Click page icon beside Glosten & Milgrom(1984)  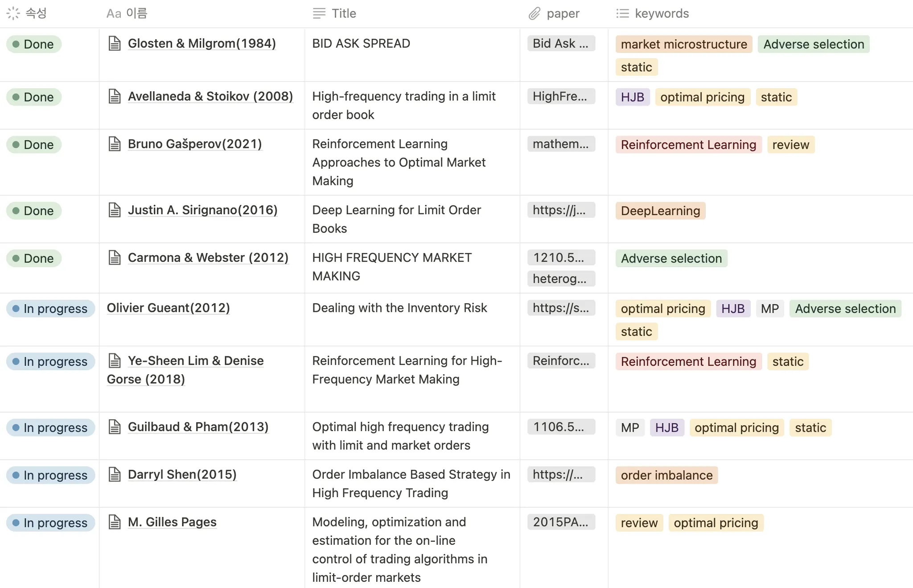[115, 44]
